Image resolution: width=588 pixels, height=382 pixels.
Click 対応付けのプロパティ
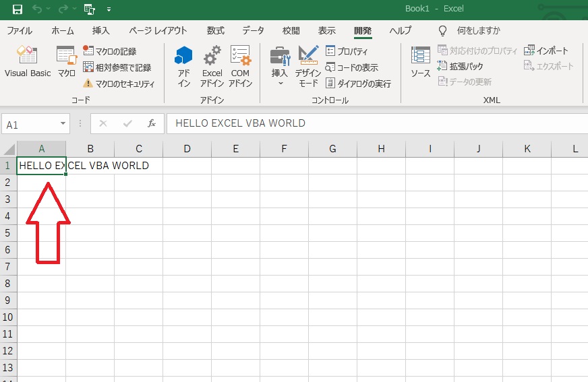click(x=477, y=51)
